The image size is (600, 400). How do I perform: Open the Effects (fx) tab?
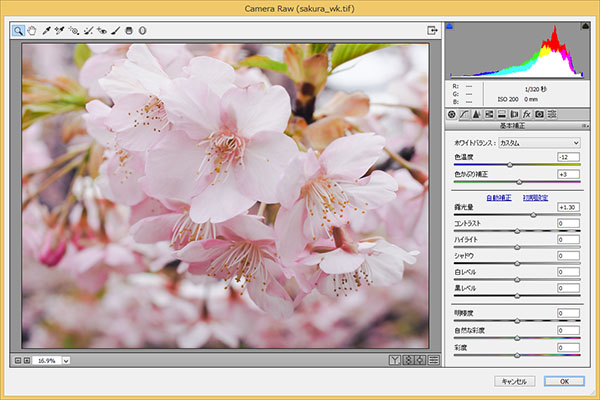(525, 115)
